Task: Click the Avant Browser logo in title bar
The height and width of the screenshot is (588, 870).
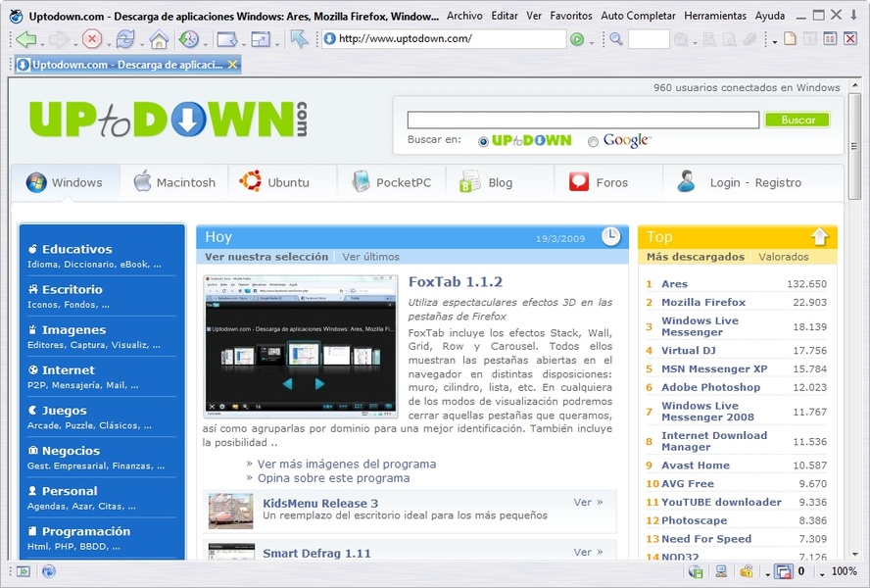Action: coord(17,16)
